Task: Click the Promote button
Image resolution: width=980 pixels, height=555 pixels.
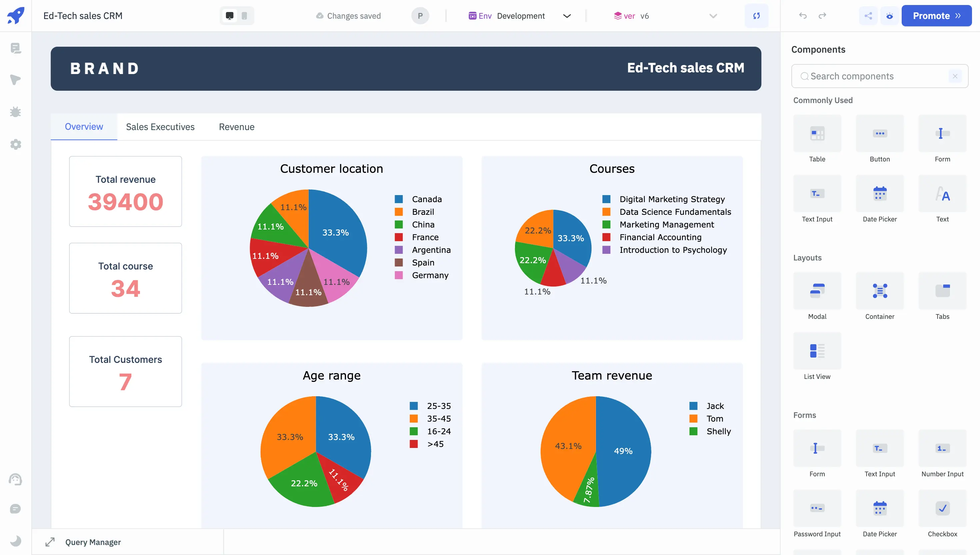Action: (936, 16)
